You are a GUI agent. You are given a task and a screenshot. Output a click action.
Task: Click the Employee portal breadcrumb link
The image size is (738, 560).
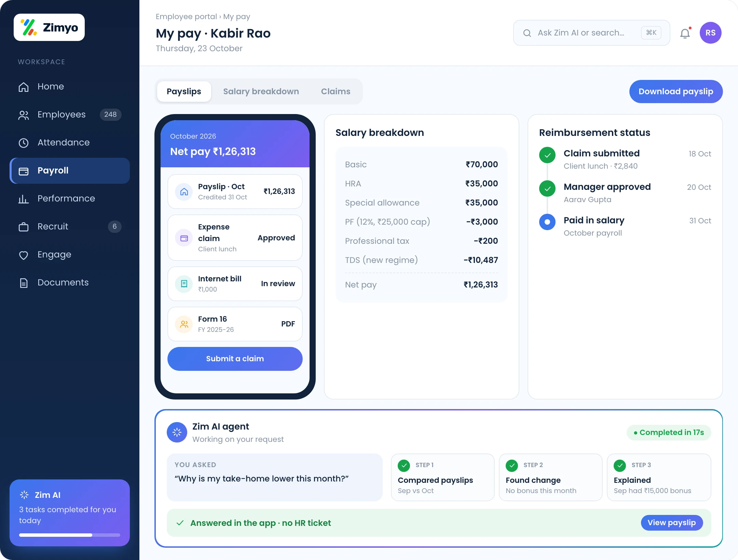click(186, 16)
